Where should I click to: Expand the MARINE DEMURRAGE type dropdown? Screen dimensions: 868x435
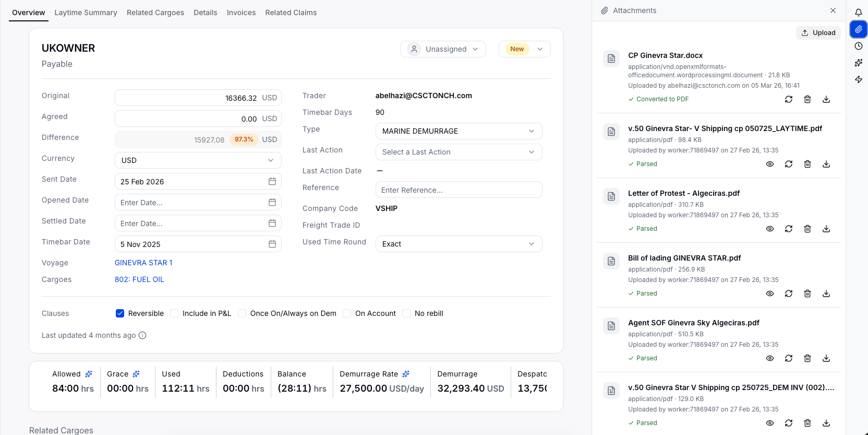coord(459,131)
